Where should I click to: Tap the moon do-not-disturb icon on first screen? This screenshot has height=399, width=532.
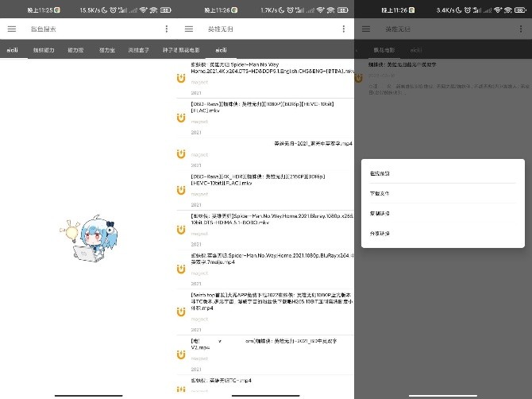coord(105,10)
